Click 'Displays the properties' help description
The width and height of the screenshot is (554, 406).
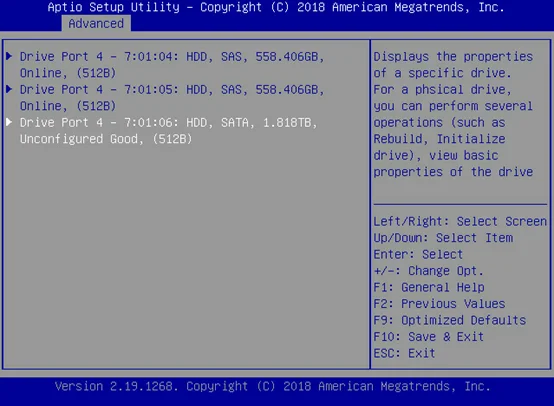pos(453,57)
